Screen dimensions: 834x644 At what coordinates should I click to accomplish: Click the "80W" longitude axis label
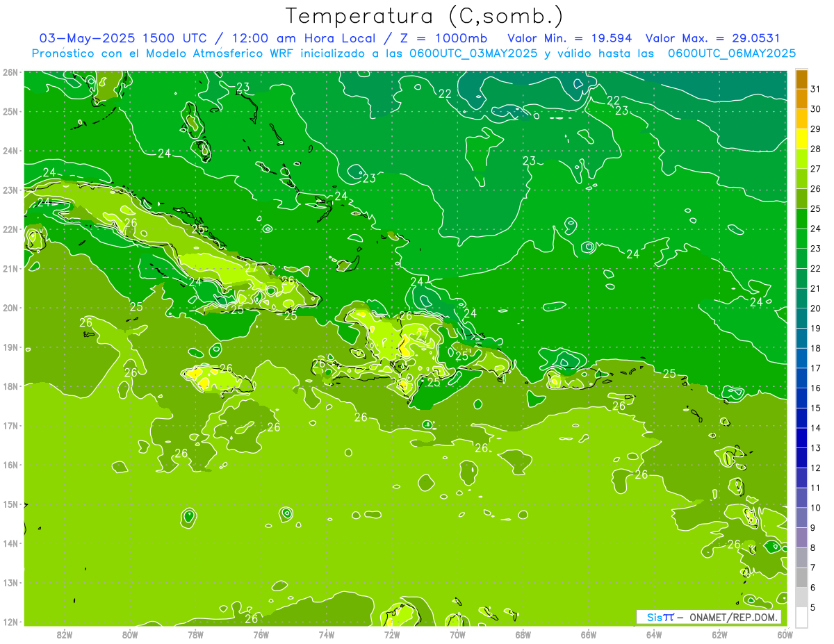[x=130, y=634]
